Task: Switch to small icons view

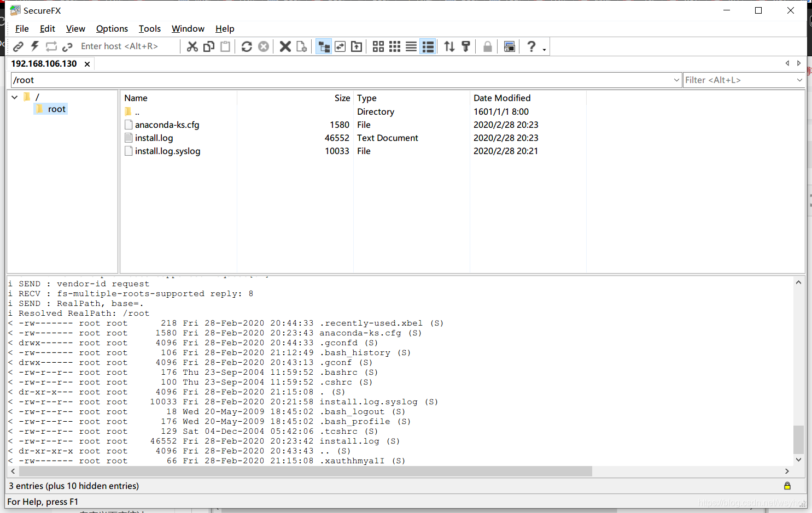Action: pos(395,46)
